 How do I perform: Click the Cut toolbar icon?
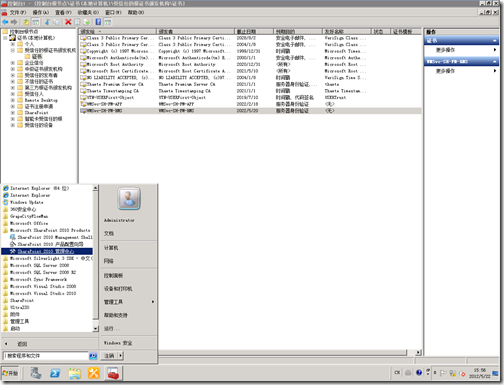click(x=47, y=22)
